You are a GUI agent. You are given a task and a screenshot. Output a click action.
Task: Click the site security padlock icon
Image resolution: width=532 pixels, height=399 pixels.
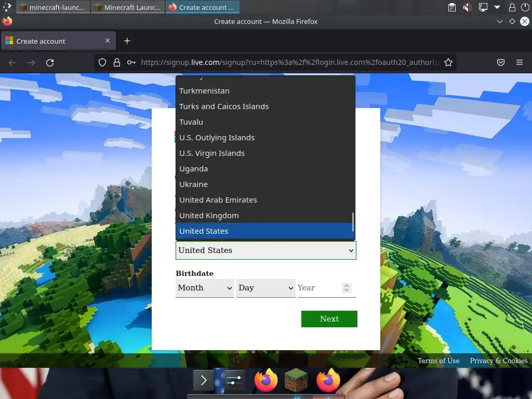point(117,62)
